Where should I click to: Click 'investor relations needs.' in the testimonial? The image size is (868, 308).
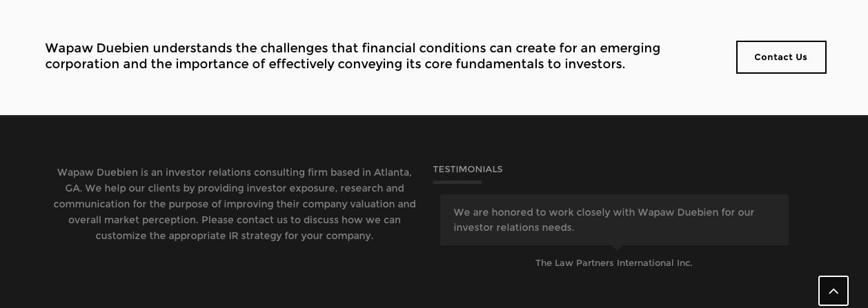[514, 227]
